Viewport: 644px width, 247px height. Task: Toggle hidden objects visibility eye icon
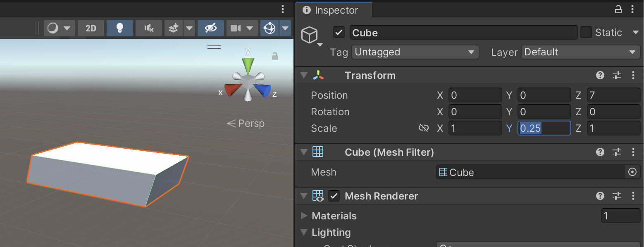coord(211,28)
